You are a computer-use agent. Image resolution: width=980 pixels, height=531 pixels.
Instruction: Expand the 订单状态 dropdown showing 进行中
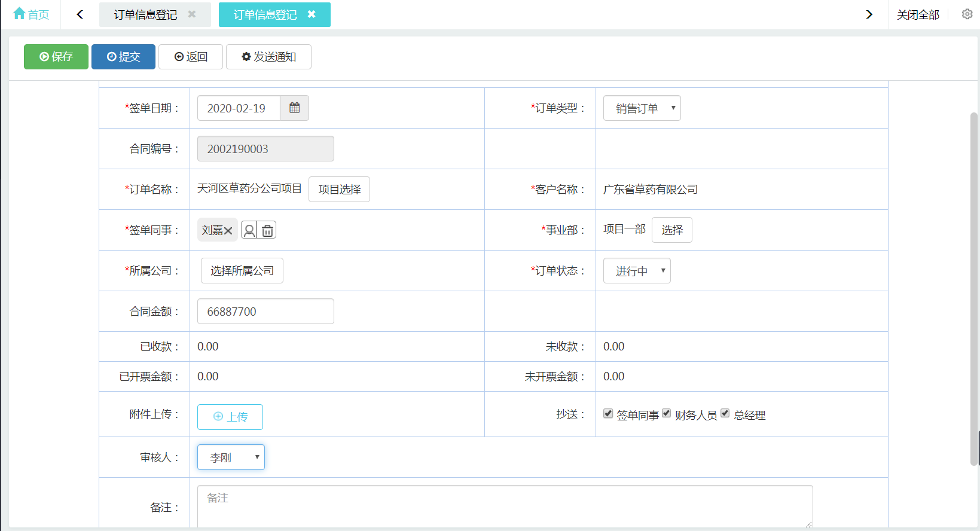[x=637, y=271]
